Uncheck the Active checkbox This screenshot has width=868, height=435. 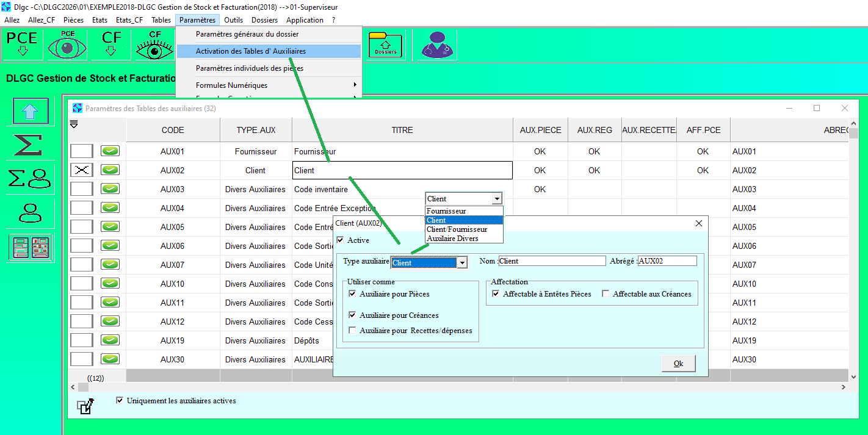(341, 240)
